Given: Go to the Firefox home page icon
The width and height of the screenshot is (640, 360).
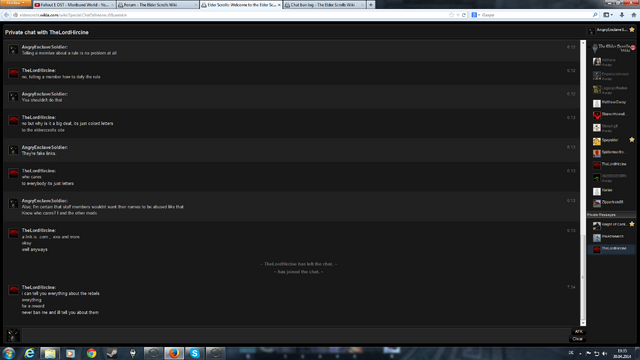Looking at the screenshot, I should click(x=633, y=15).
